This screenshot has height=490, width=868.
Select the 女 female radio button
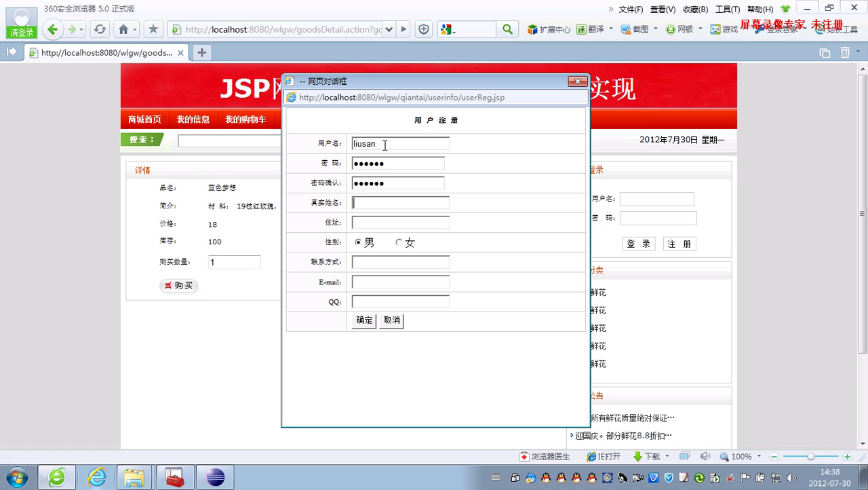(x=399, y=242)
